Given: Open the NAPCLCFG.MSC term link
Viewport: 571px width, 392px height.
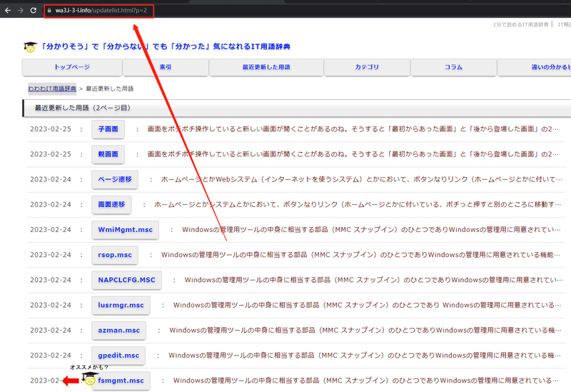Looking at the screenshot, I should point(127,280).
